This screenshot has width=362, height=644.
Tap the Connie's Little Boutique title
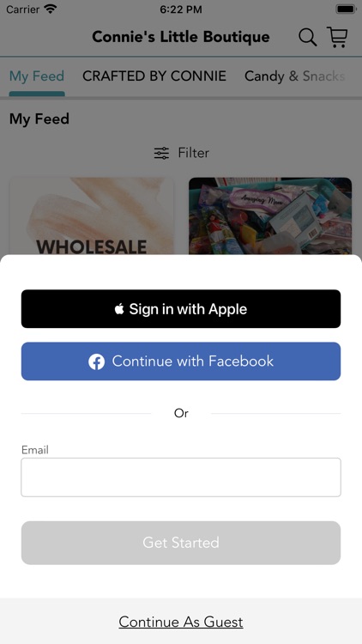pos(181,37)
